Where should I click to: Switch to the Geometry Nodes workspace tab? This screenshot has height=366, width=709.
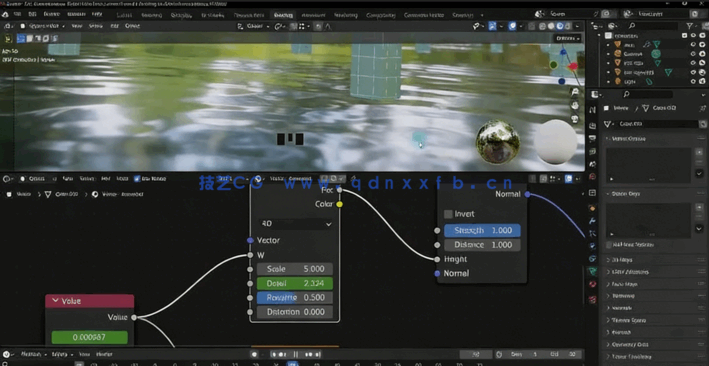[424, 15]
